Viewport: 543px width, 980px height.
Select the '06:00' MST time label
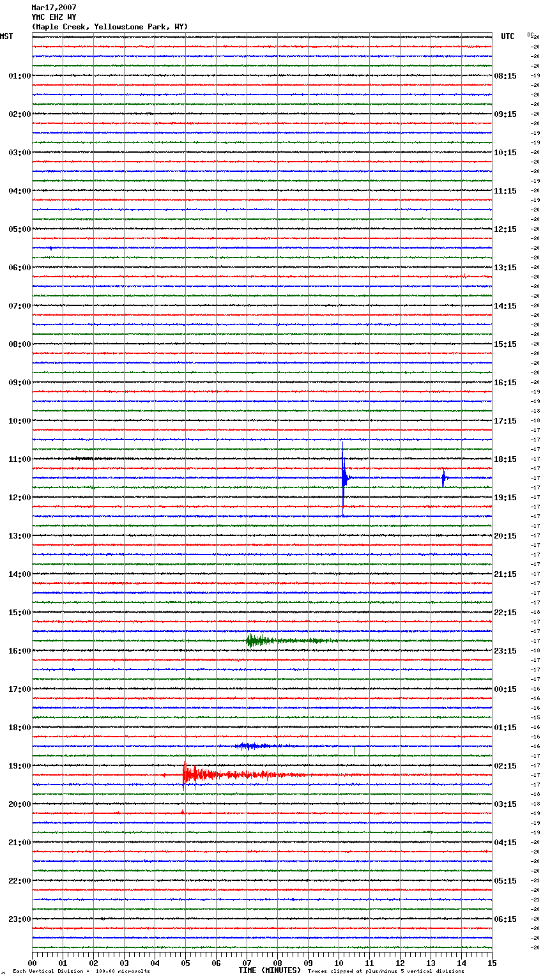19,268
